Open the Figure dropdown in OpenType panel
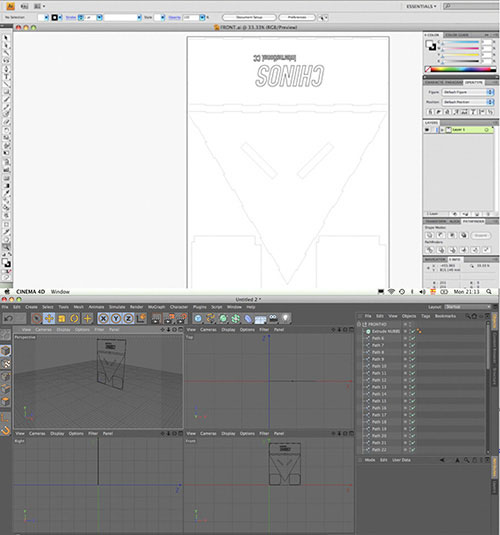 tap(468, 92)
